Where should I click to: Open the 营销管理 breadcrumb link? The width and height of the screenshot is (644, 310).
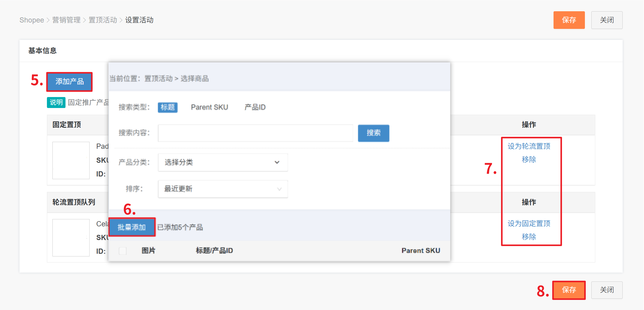point(66,20)
